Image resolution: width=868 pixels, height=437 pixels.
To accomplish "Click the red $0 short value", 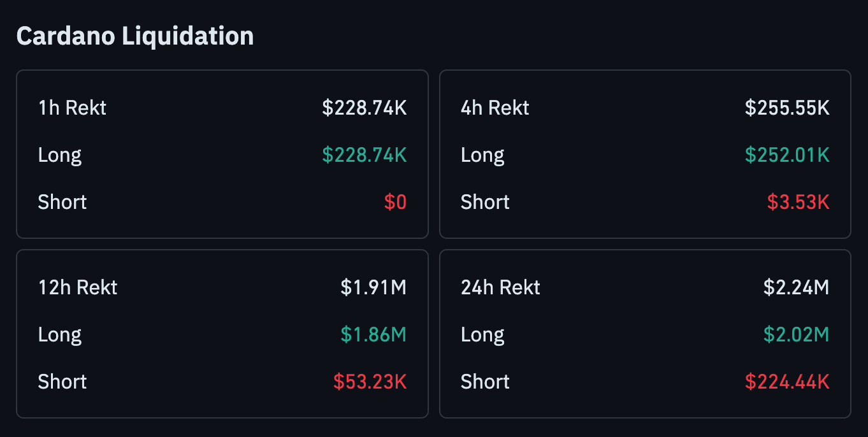I will point(395,202).
